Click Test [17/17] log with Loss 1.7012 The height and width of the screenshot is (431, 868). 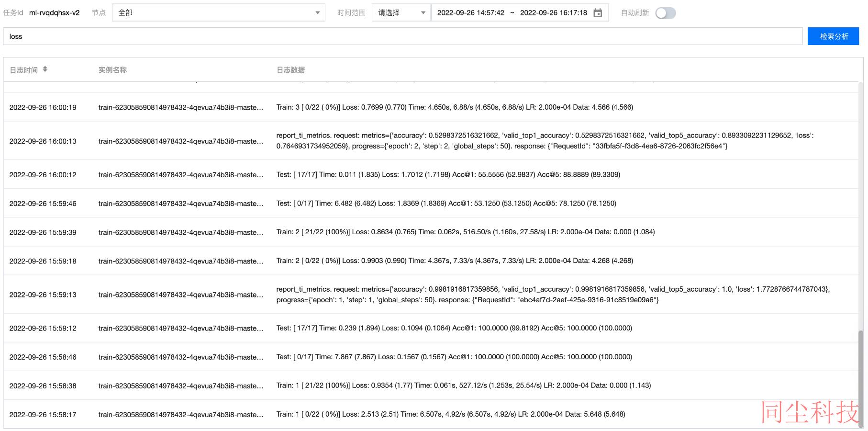(448, 175)
